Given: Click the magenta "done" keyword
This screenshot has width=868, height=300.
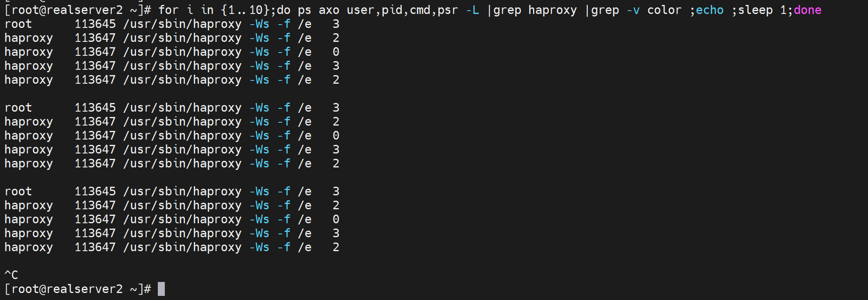Looking at the screenshot, I should [x=807, y=10].
